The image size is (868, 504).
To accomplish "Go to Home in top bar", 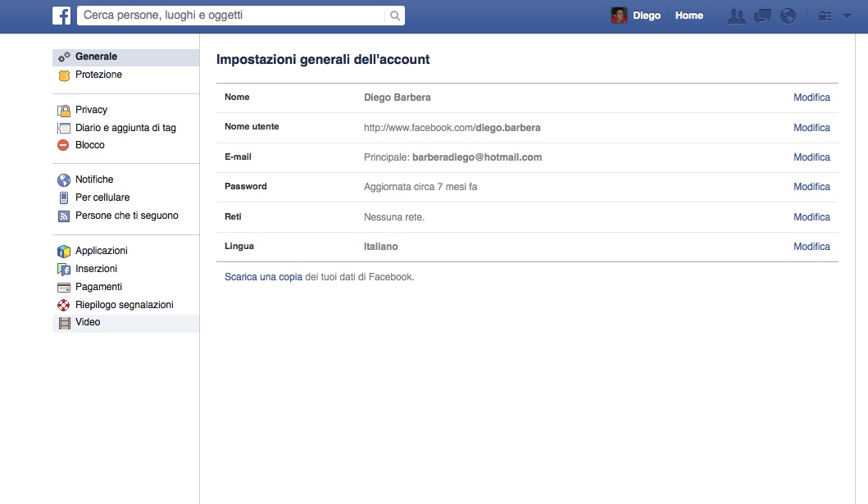I will tap(688, 16).
